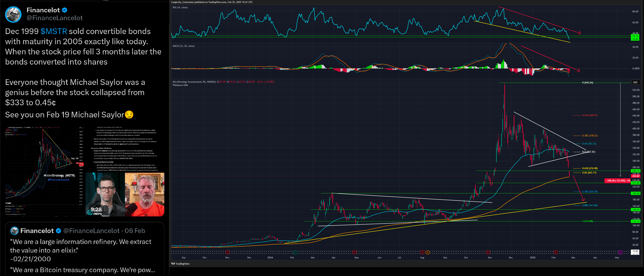The height and width of the screenshot is (276, 644).
Task: Click the red earnings marker at Aug 2024
Action: coord(422,252)
